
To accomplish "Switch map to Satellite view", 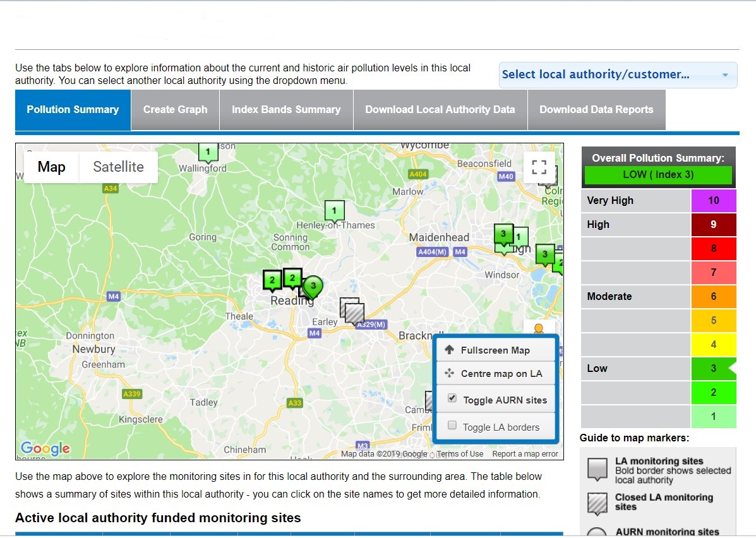I will pyautogui.click(x=118, y=167).
